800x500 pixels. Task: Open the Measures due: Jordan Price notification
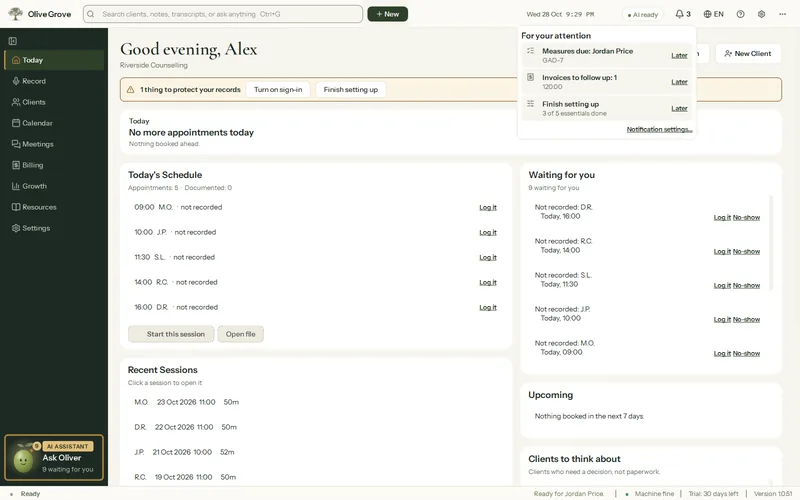[607, 55]
